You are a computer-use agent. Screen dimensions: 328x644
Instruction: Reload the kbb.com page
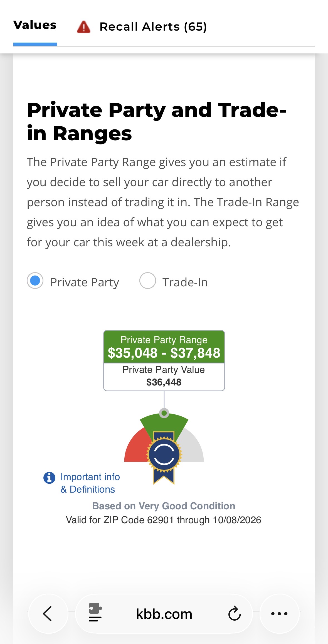point(235,613)
